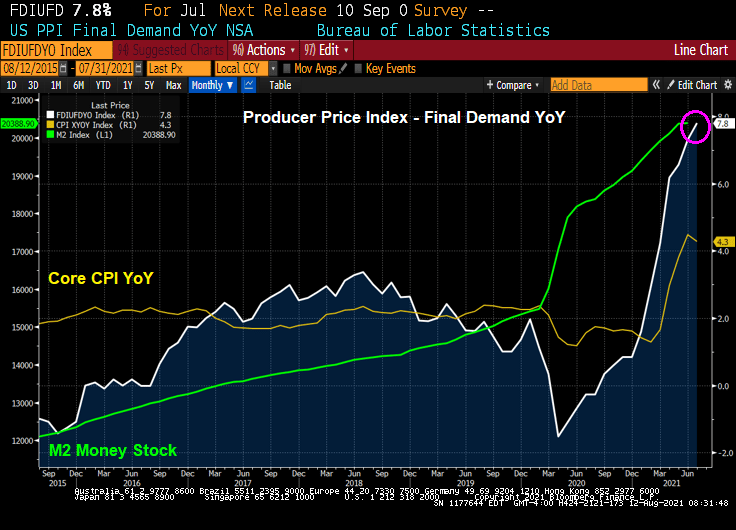Open the Actions dropdown menu
The height and width of the screenshot is (530, 736).
pos(264,49)
